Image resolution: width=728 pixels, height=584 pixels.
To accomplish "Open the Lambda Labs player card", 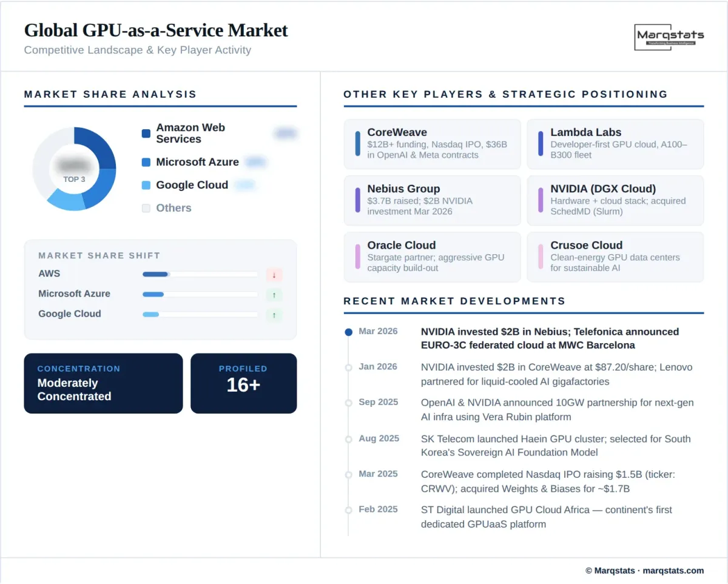I will pyautogui.click(x=615, y=144).
